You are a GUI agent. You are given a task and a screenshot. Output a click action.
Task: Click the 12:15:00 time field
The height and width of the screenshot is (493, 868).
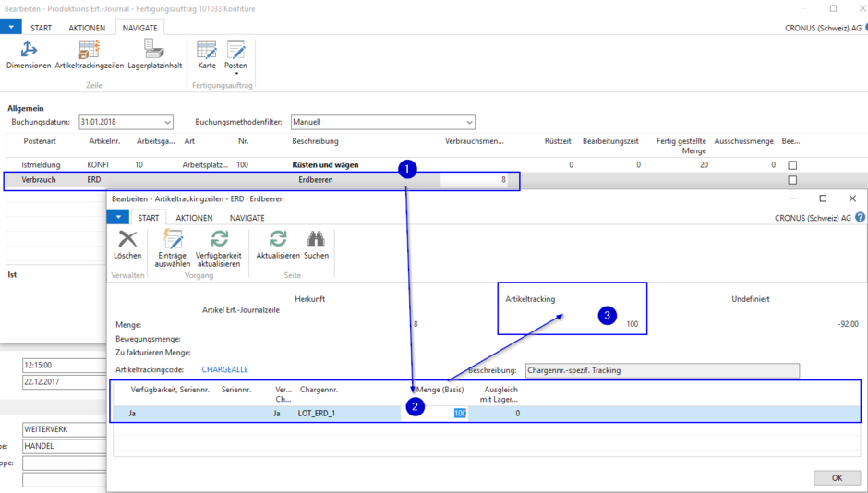(65, 366)
